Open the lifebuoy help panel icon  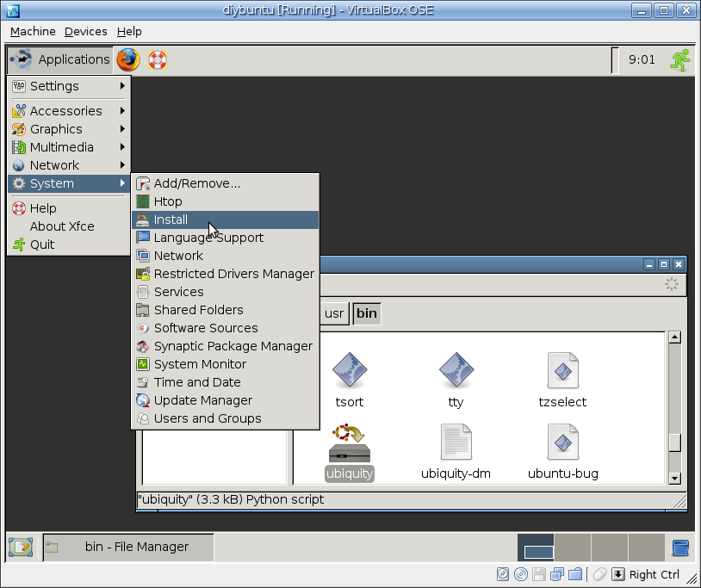pyautogui.click(x=158, y=60)
